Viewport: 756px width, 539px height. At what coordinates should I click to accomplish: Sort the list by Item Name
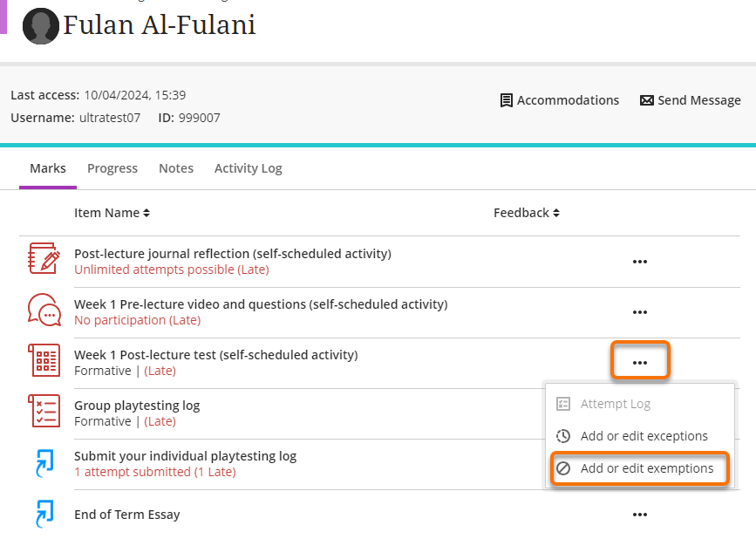112,213
